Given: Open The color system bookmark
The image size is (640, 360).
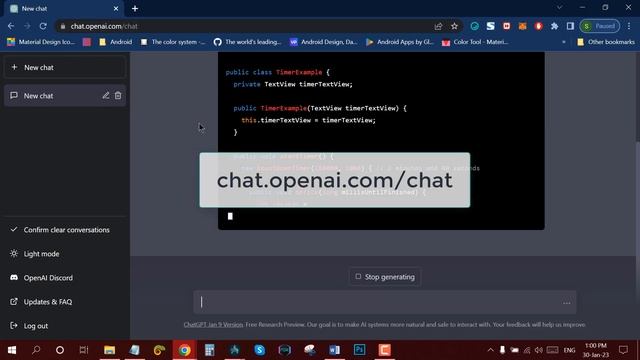Looking at the screenshot, I should 173,42.
